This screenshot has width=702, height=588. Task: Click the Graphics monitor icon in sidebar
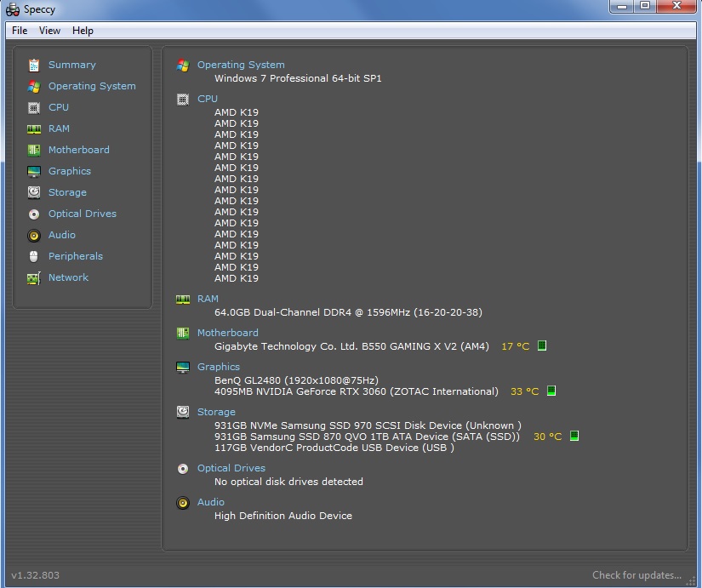34,172
